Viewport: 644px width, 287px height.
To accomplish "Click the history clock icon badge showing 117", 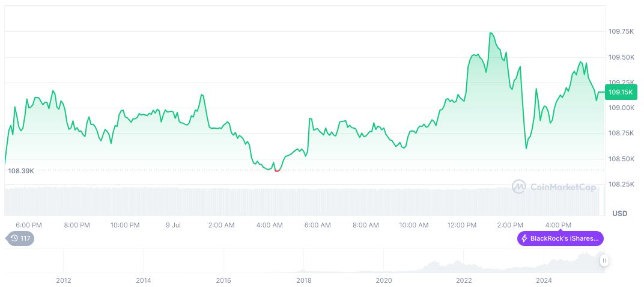I will pos(21,238).
